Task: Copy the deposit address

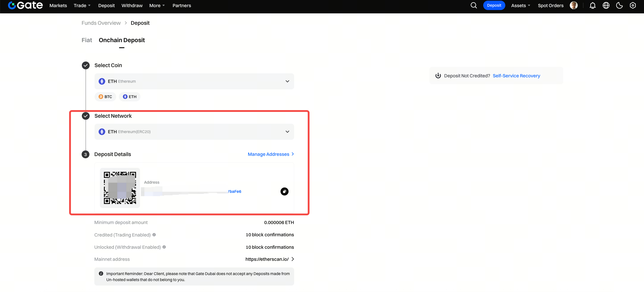Action: 284,191
